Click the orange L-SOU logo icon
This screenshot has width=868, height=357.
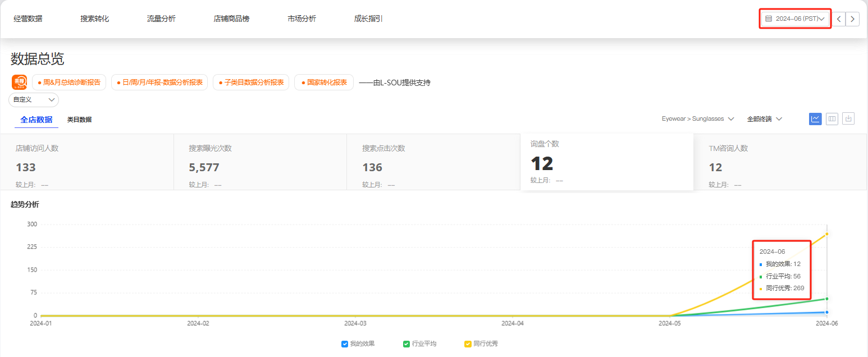(19, 82)
